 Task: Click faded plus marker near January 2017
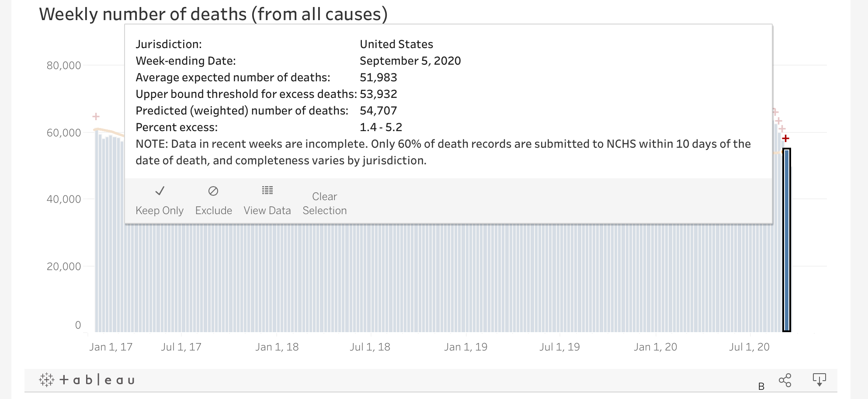(x=96, y=116)
